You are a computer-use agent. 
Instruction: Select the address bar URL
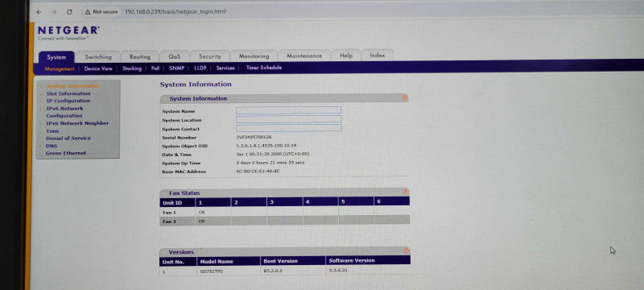point(175,12)
